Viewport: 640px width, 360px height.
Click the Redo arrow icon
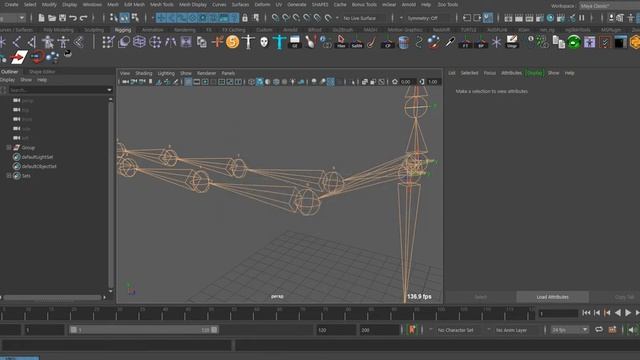[x=84, y=18]
